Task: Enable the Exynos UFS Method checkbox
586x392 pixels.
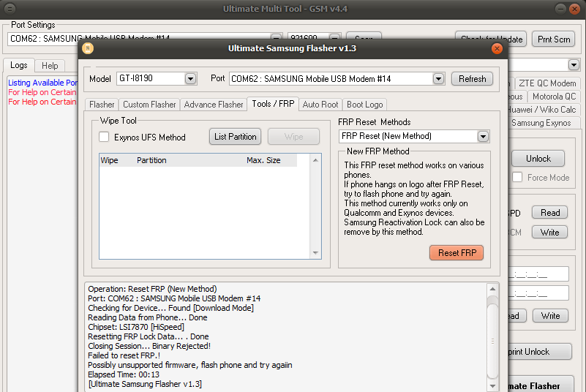Action: 104,137
